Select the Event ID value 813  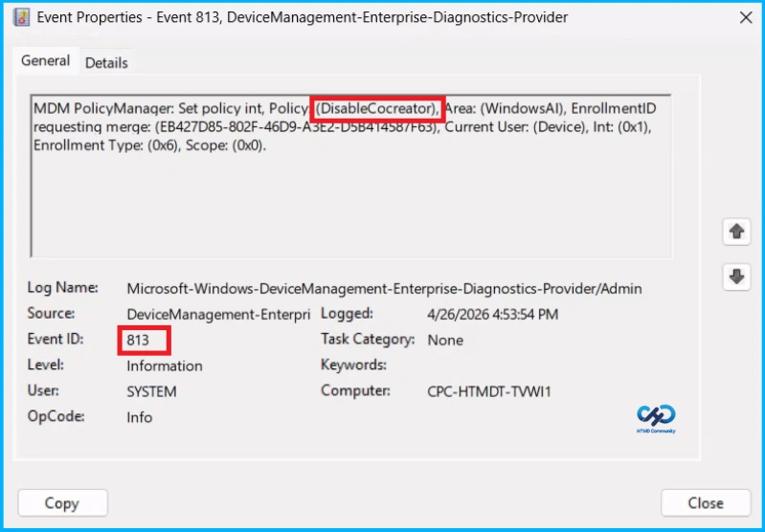[x=138, y=340]
